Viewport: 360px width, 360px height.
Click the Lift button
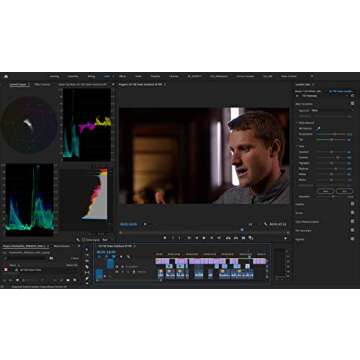(x=228, y=238)
